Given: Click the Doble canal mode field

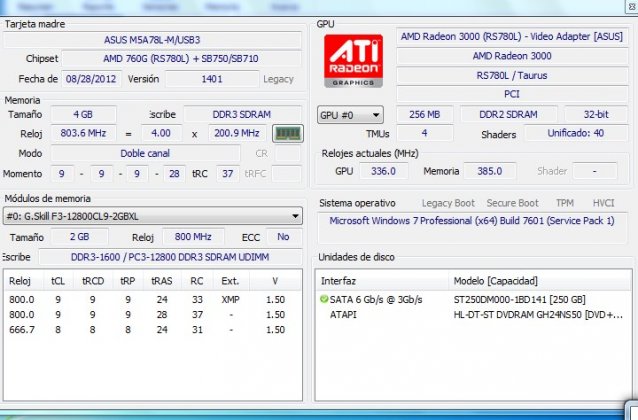Looking at the screenshot, I should (x=145, y=153).
